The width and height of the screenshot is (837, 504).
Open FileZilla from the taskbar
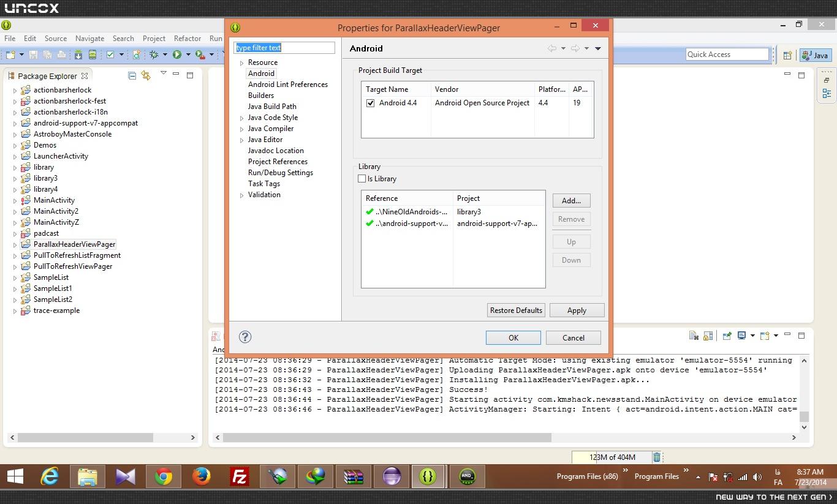240,476
